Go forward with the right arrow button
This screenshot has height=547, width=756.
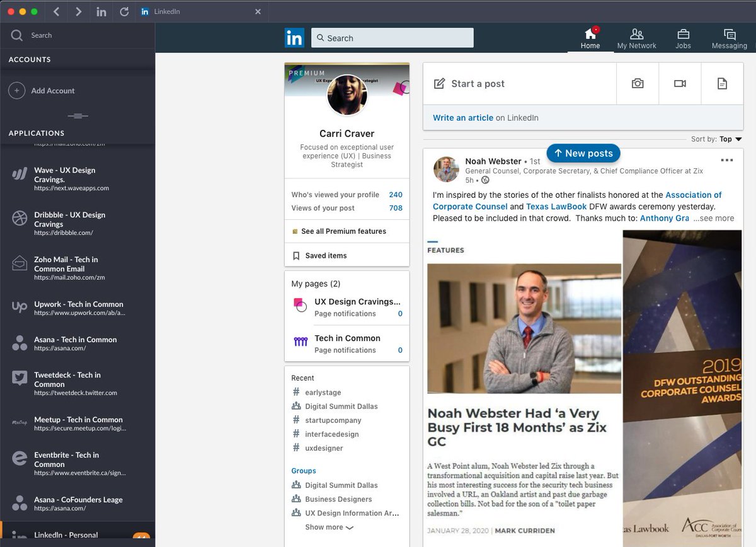78,11
